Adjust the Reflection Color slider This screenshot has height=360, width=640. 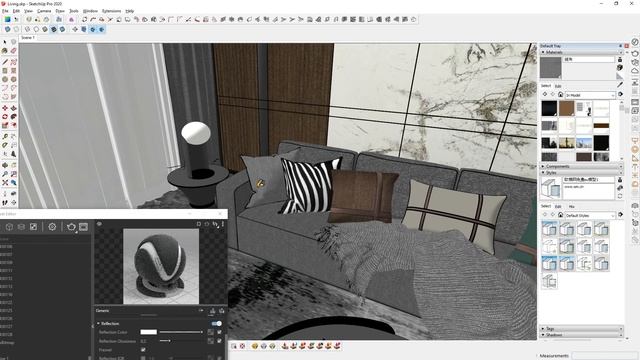[181, 332]
